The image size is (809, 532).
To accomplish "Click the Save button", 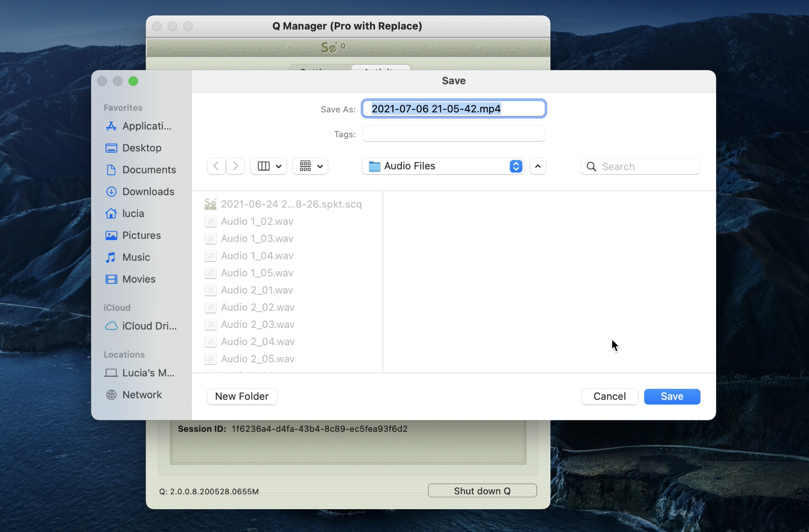I will 672,397.
